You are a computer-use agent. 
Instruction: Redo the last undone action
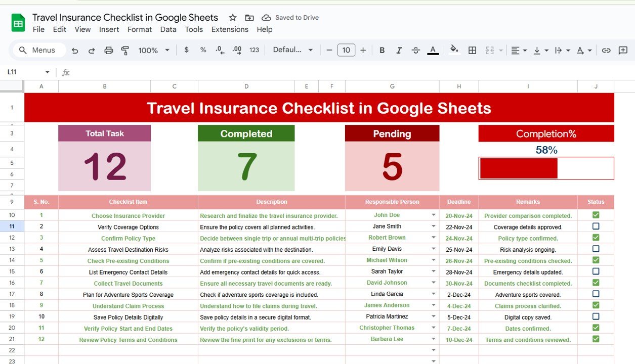click(x=92, y=50)
